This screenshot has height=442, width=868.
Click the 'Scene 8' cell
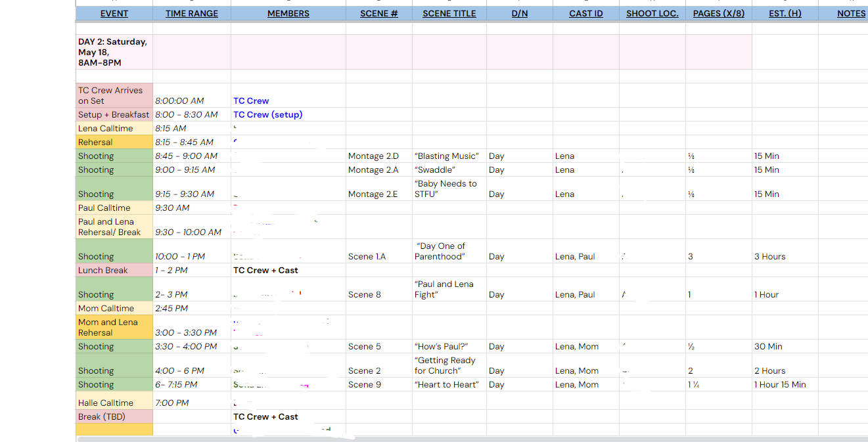click(x=379, y=289)
